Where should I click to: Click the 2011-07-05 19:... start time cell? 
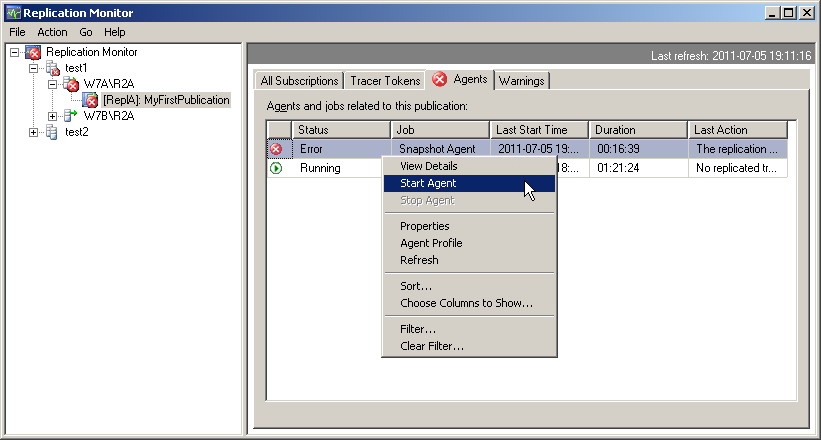click(x=539, y=149)
